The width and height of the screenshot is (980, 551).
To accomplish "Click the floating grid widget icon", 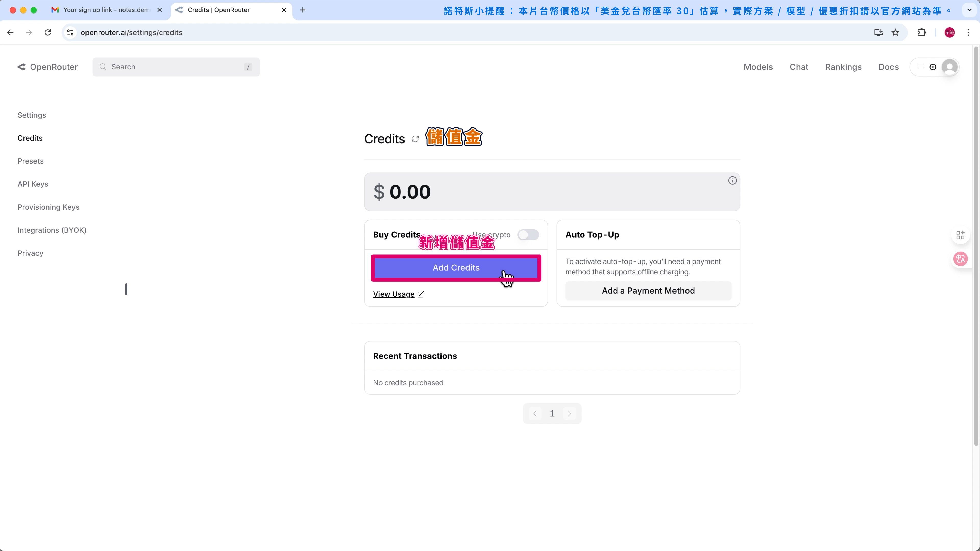I will (x=960, y=235).
